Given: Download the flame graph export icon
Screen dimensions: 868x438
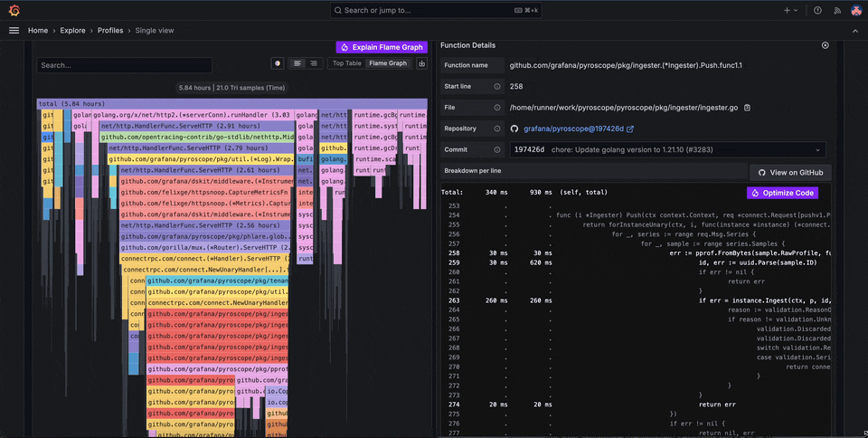Looking at the screenshot, I should (421, 63).
